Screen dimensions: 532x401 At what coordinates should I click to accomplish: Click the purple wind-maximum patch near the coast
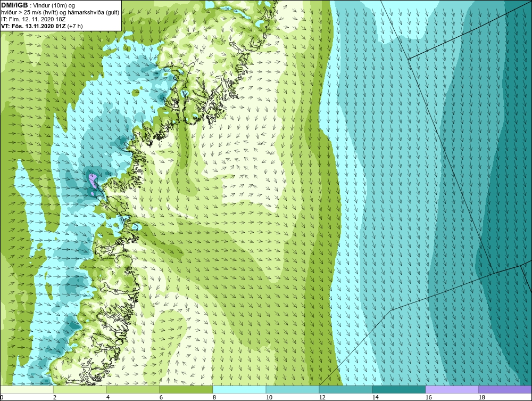(x=92, y=181)
